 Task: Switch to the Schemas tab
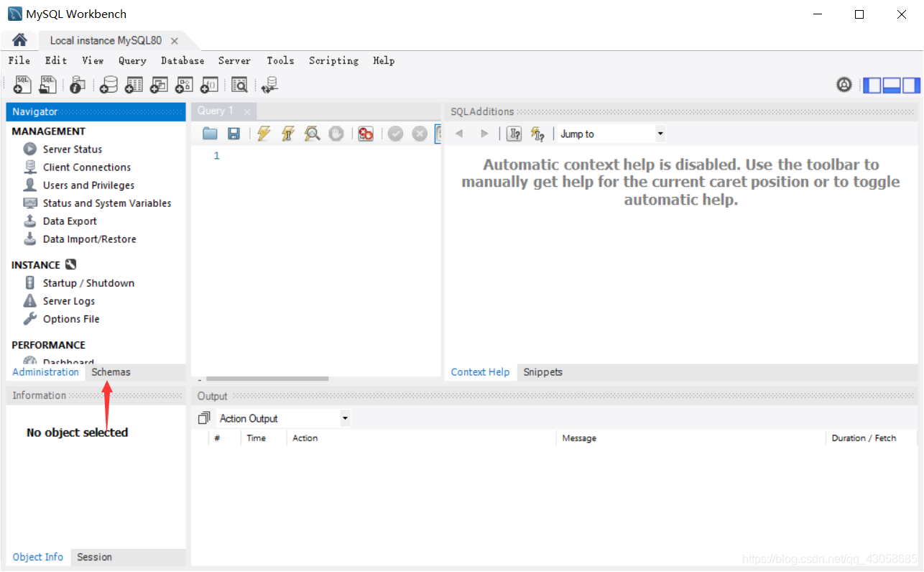111,372
